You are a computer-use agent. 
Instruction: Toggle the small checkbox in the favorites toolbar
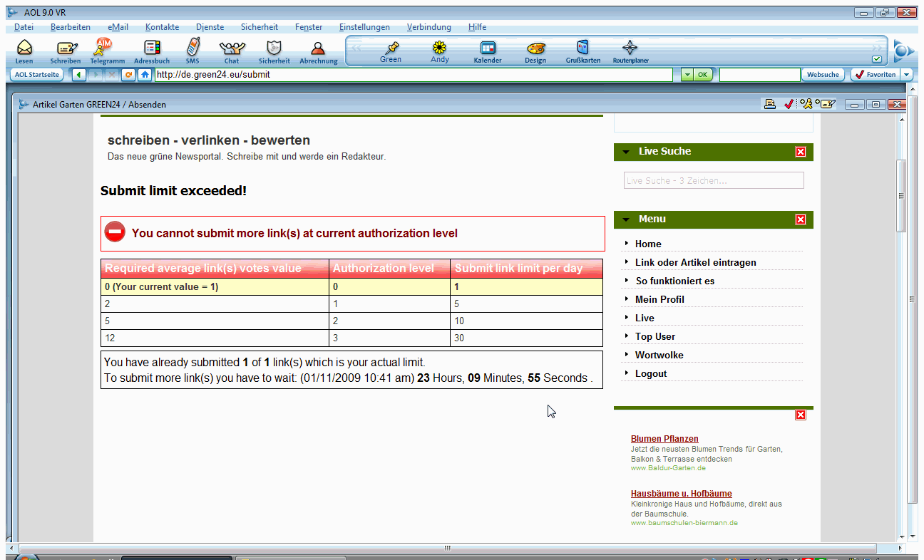point(876,59)
